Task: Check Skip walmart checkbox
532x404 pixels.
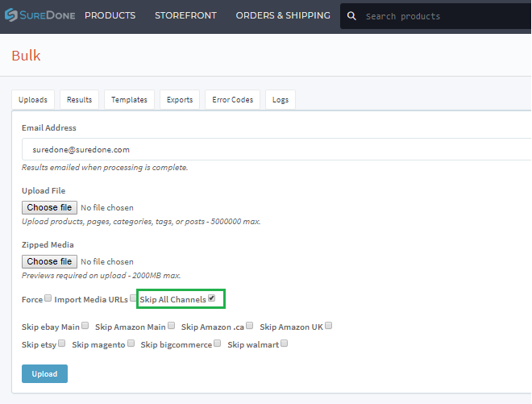Action: tap(285, 344)
